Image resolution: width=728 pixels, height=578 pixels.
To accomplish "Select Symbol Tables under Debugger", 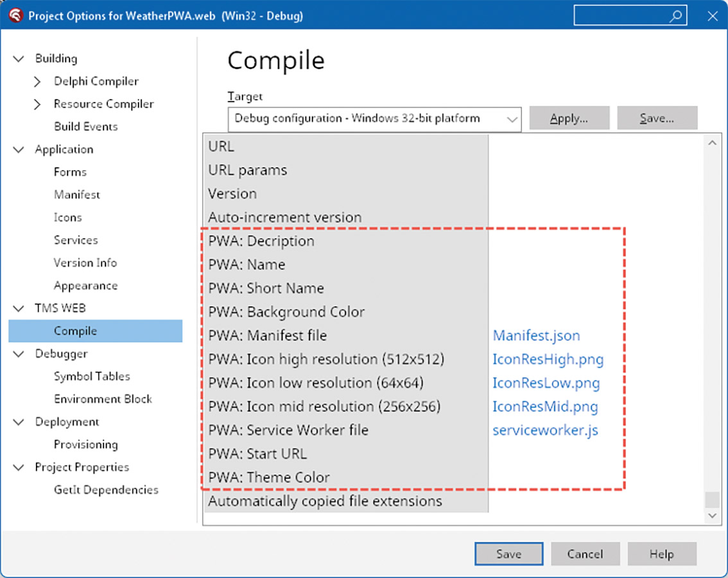I will (x=92, y=376).
